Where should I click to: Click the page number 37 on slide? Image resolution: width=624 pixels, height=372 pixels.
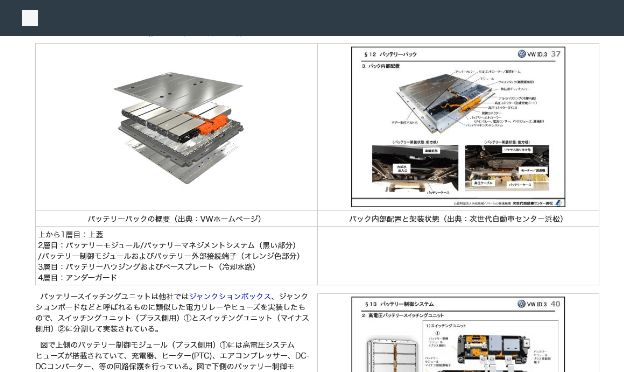pyautogui.click(x=556, y=54)
